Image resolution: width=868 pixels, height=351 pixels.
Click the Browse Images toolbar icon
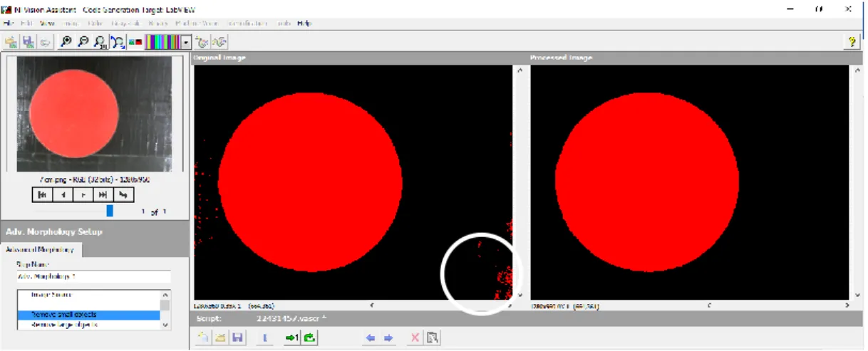[x=219, y=42]
